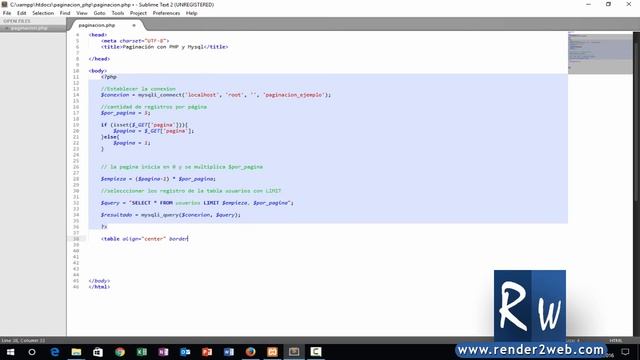The height and width of the screenshot is (360, 640).
Task: Click the HTML syntax selector in the status bar
Action: [x=616, y=340]
